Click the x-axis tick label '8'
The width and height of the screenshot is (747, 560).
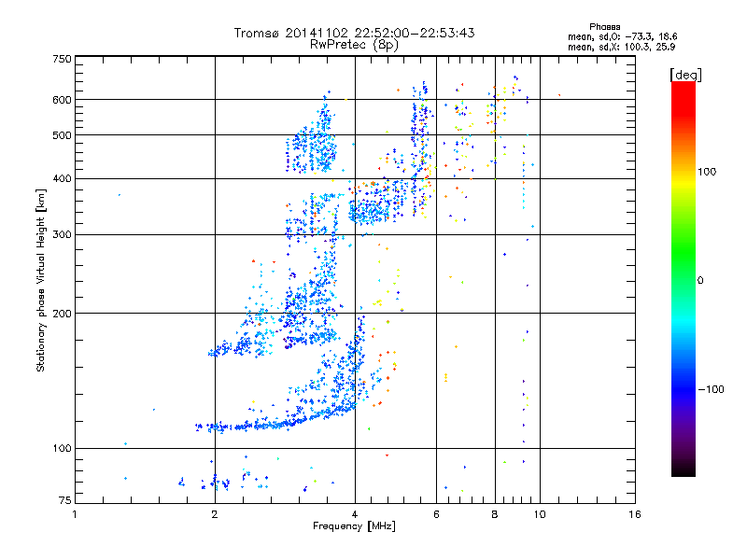(495, 514)
